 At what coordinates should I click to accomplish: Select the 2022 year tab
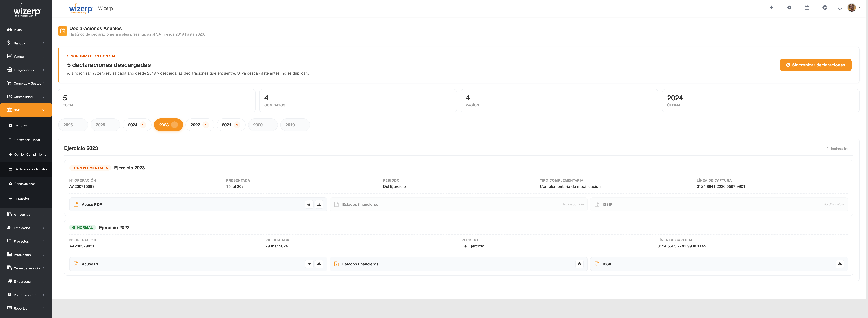200,125
